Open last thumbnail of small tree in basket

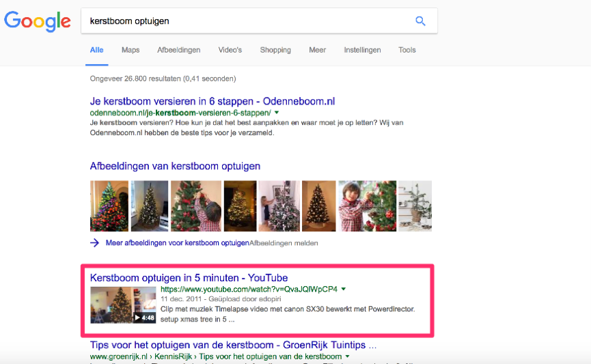[x=415, y=206]
